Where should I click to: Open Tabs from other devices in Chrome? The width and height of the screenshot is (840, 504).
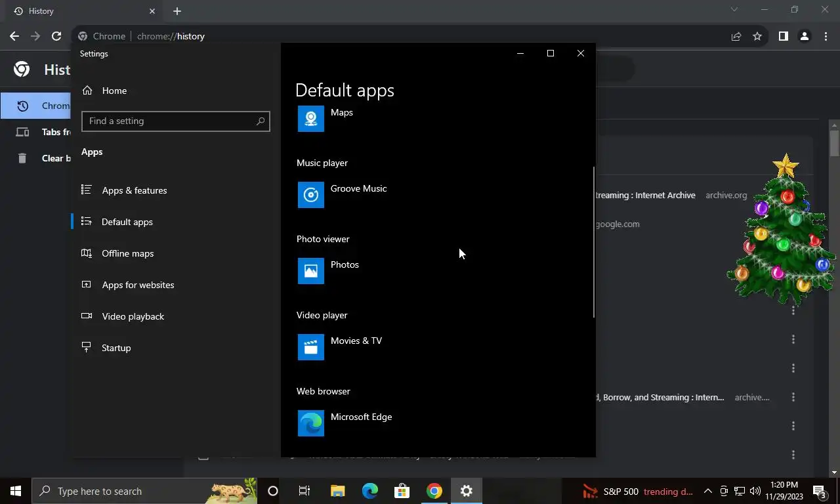(x=43, y=132)
